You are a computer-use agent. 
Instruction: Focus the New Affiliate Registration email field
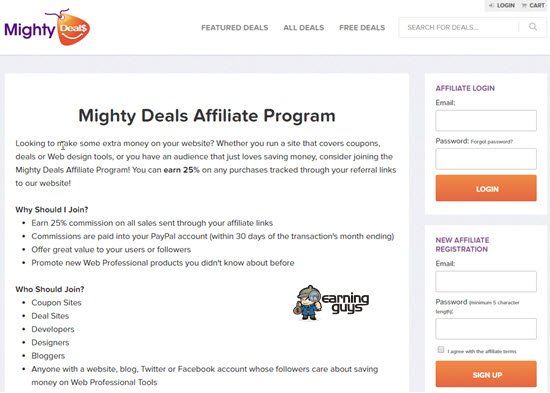486,281
